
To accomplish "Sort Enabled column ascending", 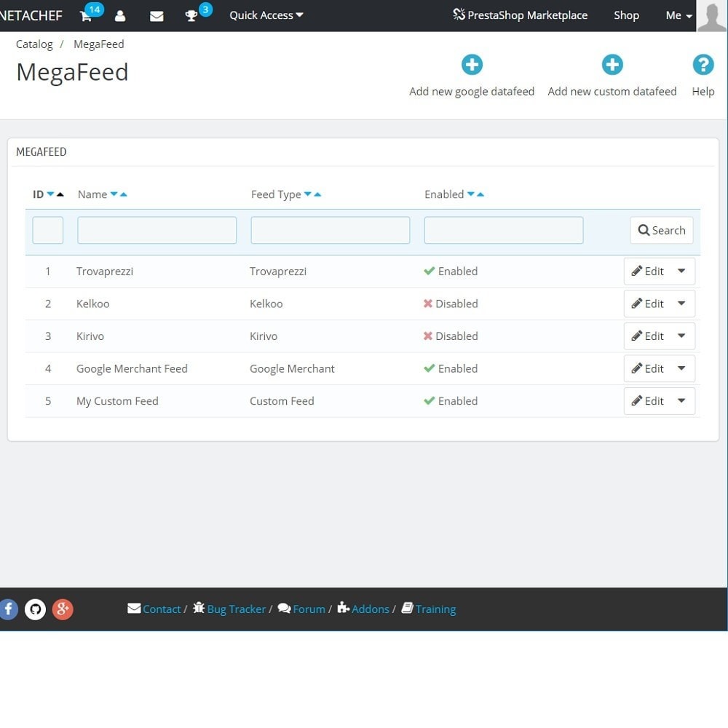I will [x=480, y=194].
